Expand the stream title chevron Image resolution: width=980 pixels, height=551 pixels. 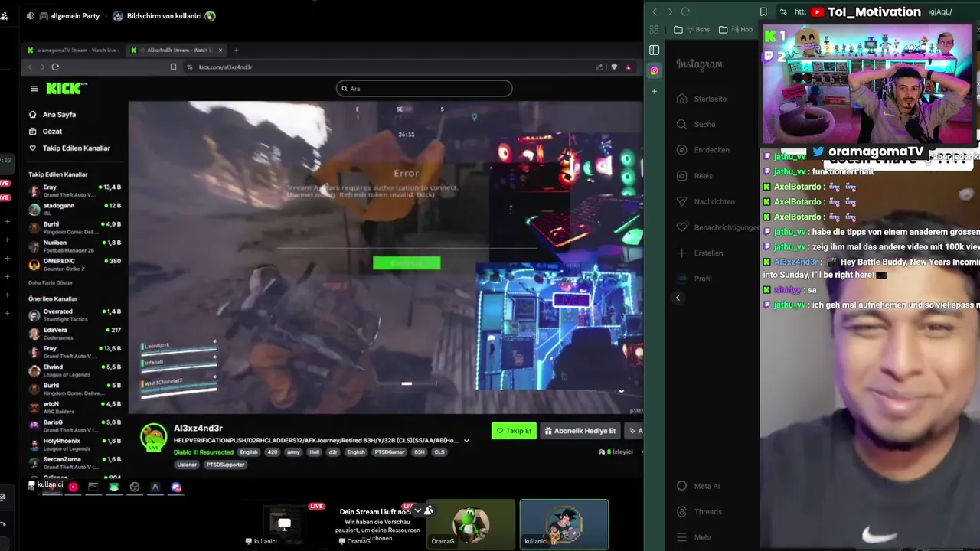point(466,441)
